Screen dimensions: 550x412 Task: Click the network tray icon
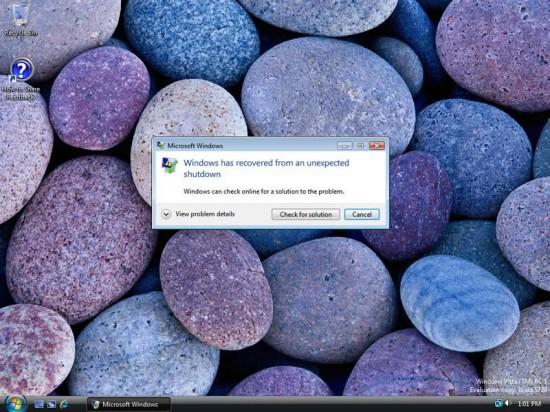[x=498, y=404]
